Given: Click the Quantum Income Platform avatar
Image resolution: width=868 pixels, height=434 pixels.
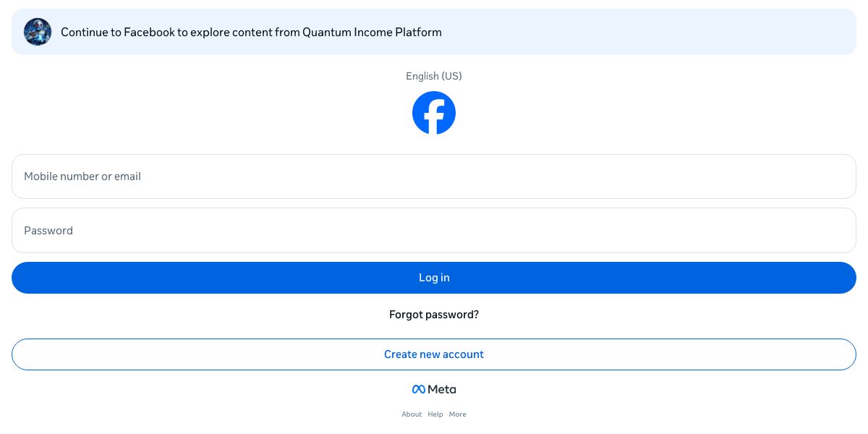Looking at the screenshot, I should point(38,32).
